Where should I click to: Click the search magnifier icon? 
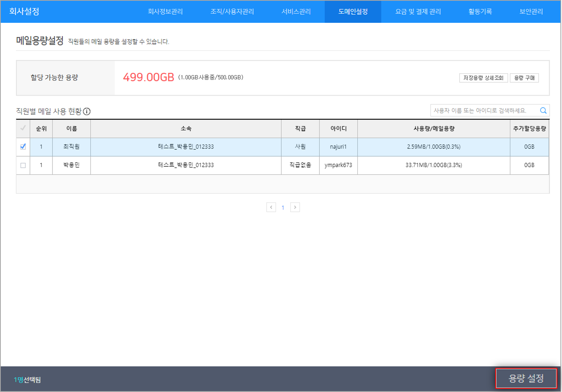(543, 111)
